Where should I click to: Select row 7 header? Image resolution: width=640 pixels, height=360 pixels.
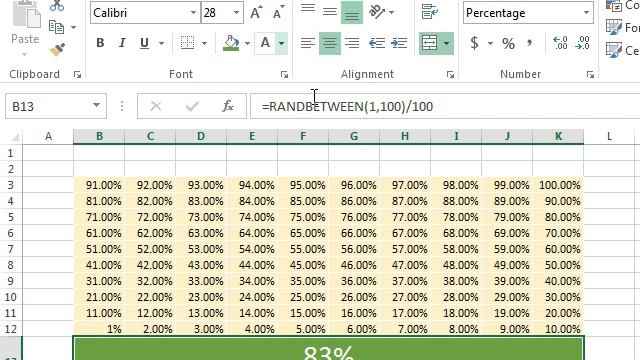coord(11,249)
